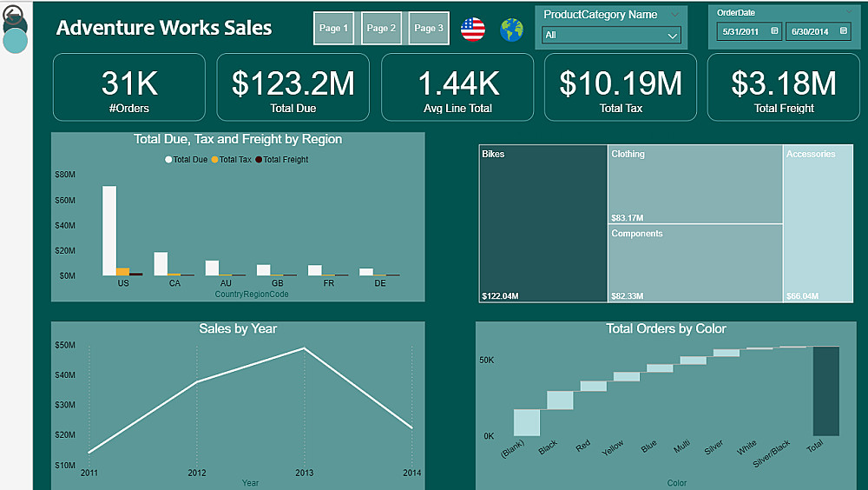
Task: Select the Bikes treemap tile
Action: pyautogui.click(x=542, y=223)
